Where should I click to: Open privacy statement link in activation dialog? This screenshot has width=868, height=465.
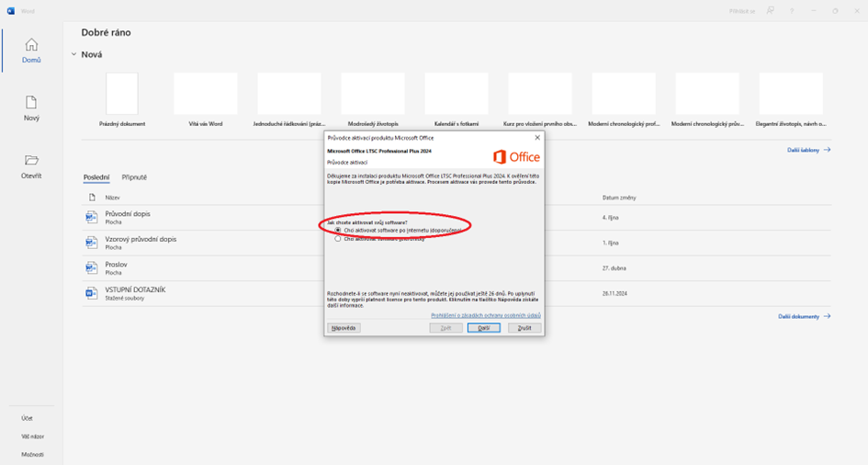pyautogui.click(x=486, y=315)
